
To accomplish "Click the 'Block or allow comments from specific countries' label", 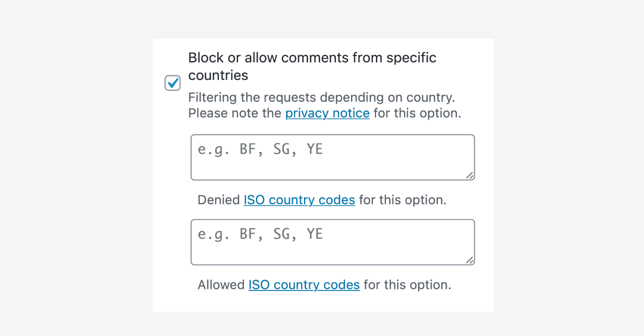I will [312, 66].
